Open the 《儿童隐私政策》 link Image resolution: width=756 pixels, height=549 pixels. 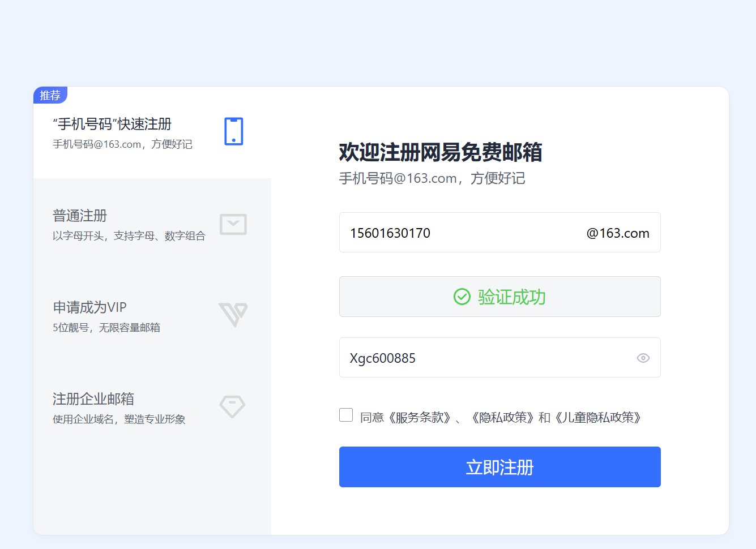point(599,418)
